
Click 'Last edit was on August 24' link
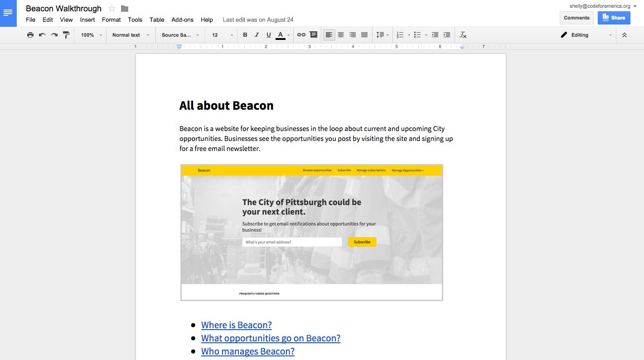point(258,19)
